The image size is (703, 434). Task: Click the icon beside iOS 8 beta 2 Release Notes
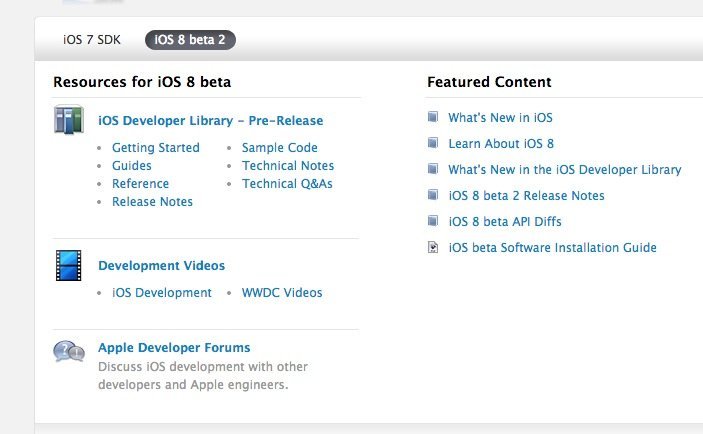click(433, 195)
